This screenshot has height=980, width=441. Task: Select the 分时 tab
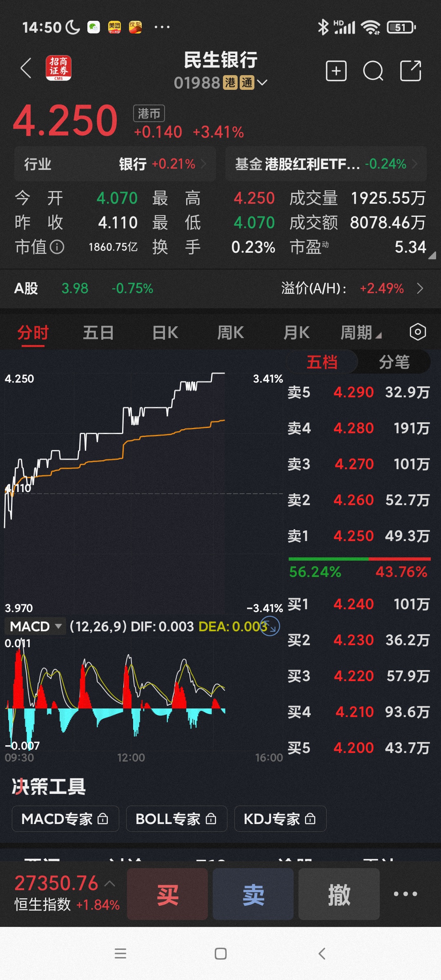pos(33,333)
